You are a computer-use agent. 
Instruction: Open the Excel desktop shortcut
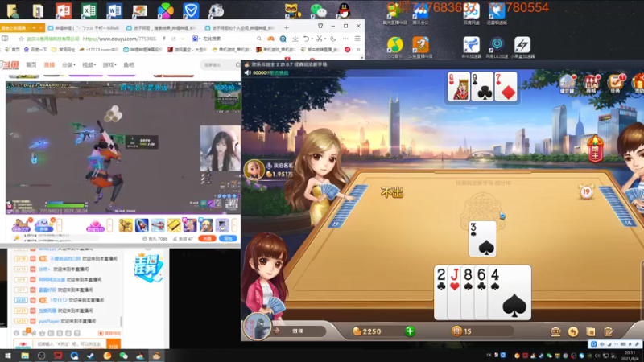89,10
